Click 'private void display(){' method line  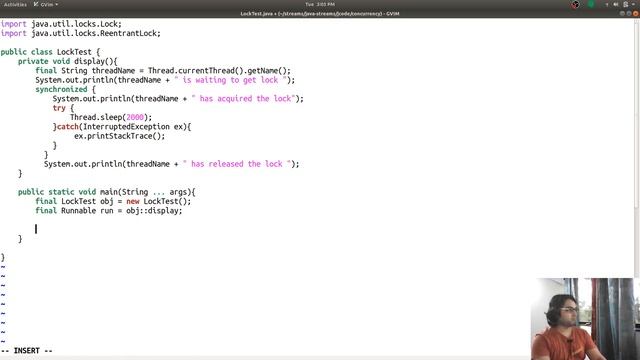coord(67,61)
